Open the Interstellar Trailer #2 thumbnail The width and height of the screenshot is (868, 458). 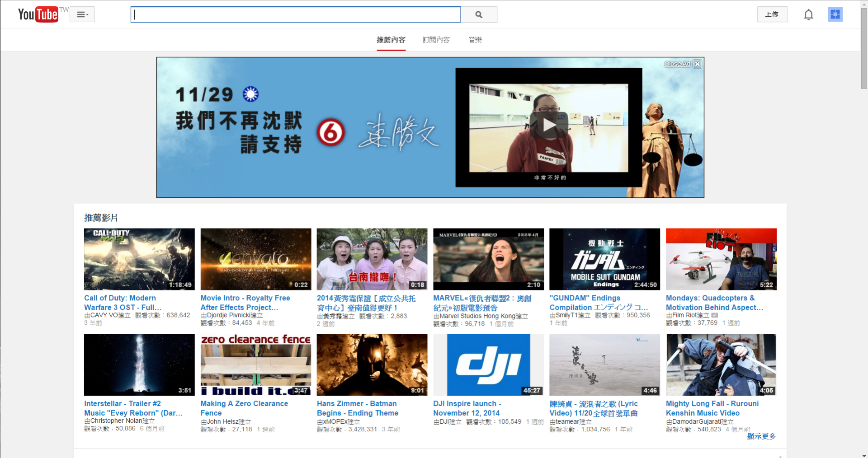(139, 365)
